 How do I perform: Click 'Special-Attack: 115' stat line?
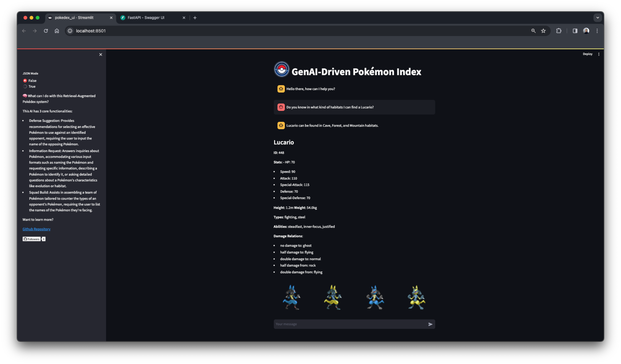pyautogui.click(x=295, y=185)
